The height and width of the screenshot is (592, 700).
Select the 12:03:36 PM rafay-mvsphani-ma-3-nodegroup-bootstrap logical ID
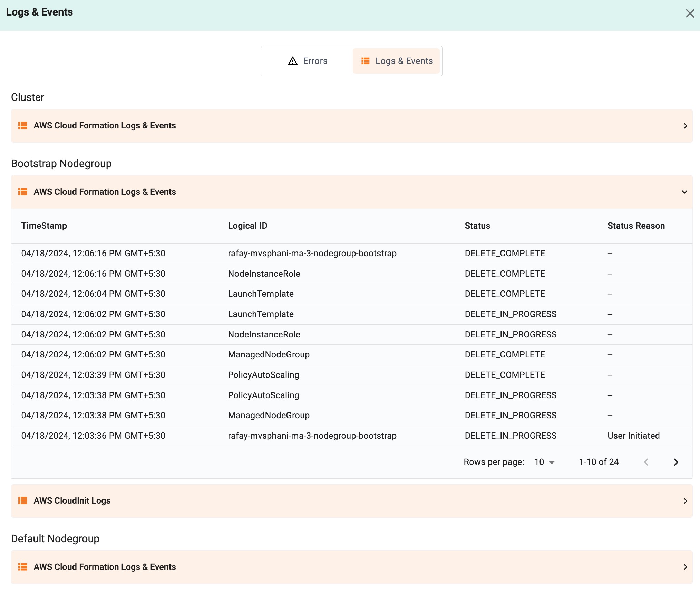[x=312, y=436]
